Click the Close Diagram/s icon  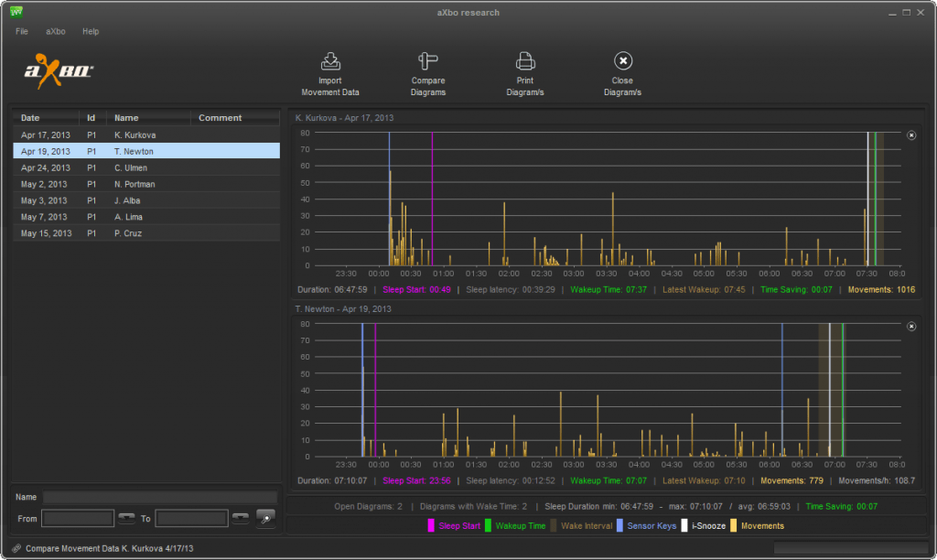(x=622, y=64)
